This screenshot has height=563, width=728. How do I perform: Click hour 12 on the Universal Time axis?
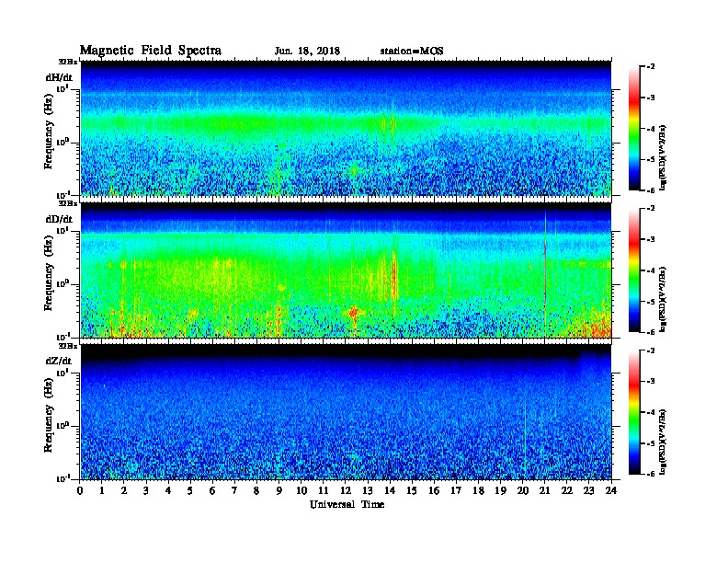click(x=346, y=490)
